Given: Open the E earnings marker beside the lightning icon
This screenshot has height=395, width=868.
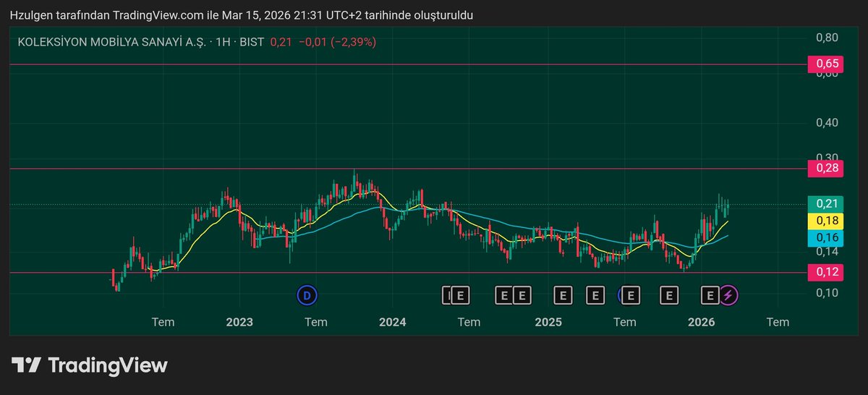Looking at the screenshot, I should click(x=710, y=295).
